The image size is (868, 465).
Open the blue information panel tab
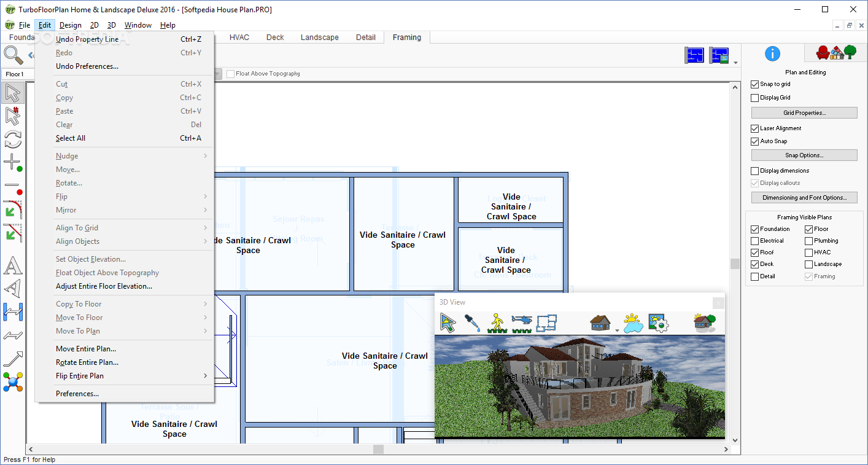pyautogui.click(x=772, y=53)
